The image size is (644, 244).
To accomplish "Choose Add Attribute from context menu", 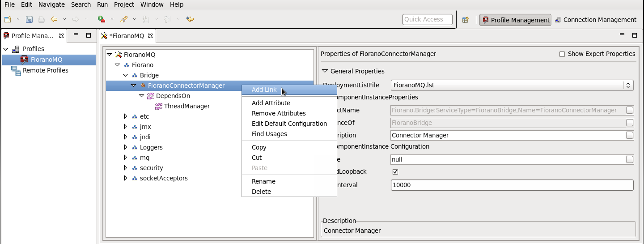I will click(x=289, y=103).
